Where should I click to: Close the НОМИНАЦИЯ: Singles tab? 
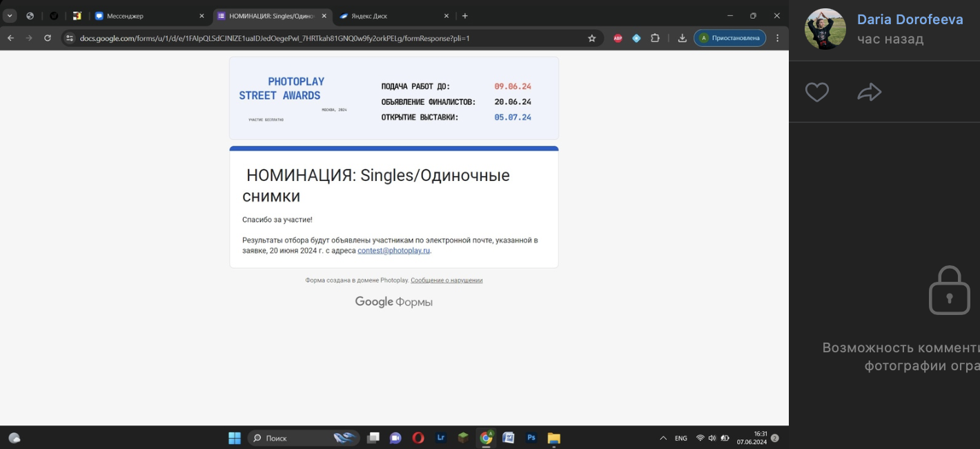[x=324, y=16]
